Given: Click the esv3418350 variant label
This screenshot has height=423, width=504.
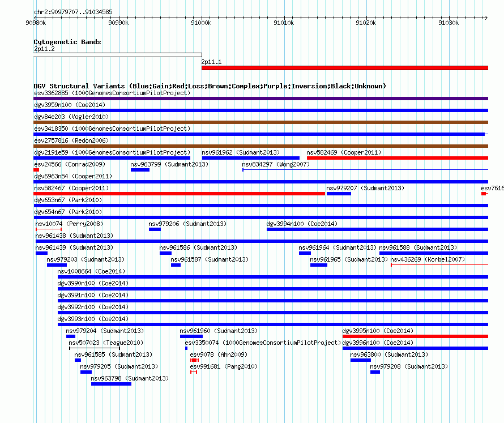Looking at the screenshot, I should 112,129.
